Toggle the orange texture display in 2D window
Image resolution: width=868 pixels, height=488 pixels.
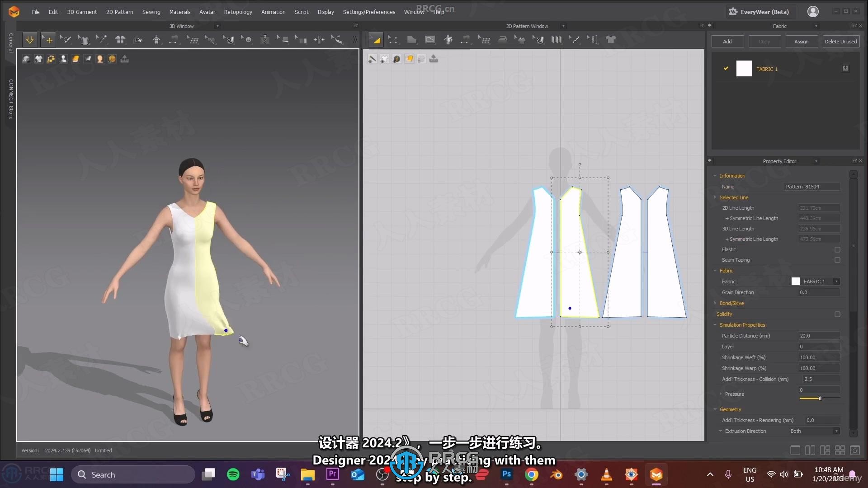pos(409,59)
